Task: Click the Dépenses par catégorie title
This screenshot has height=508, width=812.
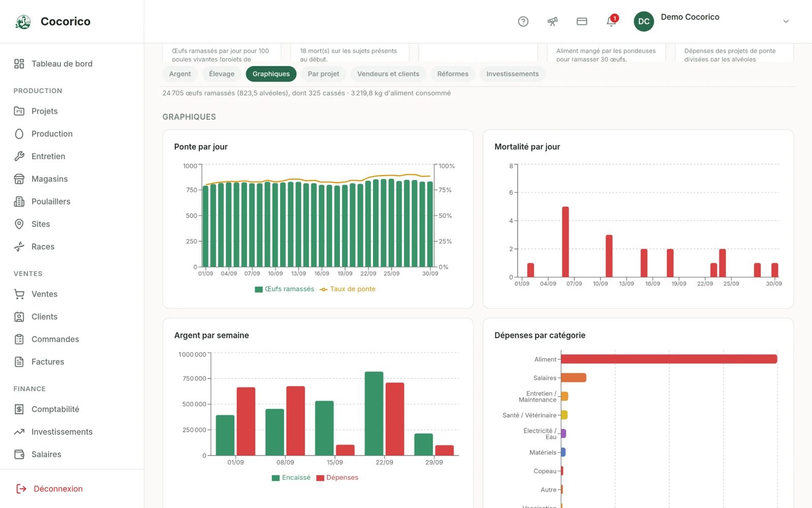Action: click(x=540, y=335)
